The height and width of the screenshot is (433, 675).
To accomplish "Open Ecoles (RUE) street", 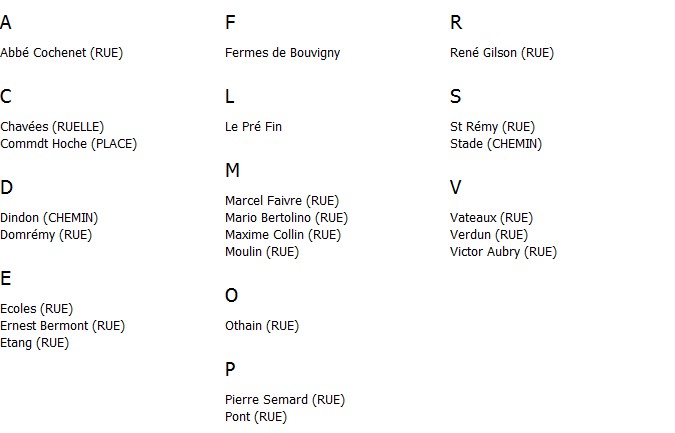I will (x=37, y=309).
